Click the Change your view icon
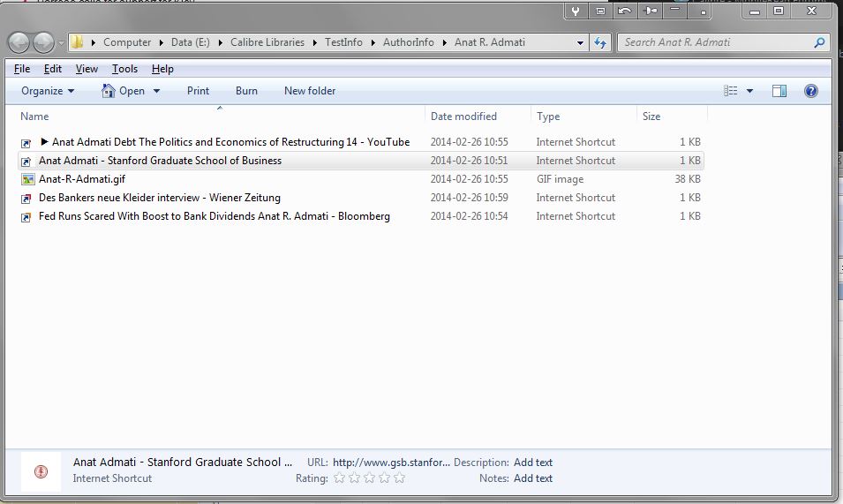The image size is (843, 504). 730,91
